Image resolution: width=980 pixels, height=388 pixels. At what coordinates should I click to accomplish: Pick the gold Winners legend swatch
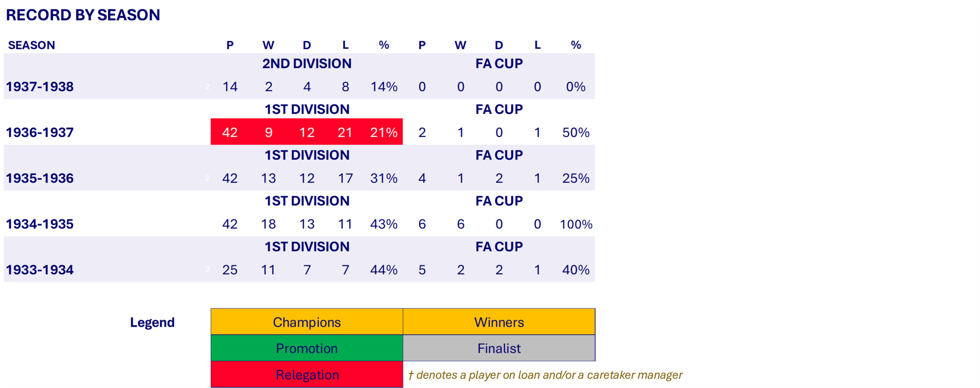tap(499, 322)
